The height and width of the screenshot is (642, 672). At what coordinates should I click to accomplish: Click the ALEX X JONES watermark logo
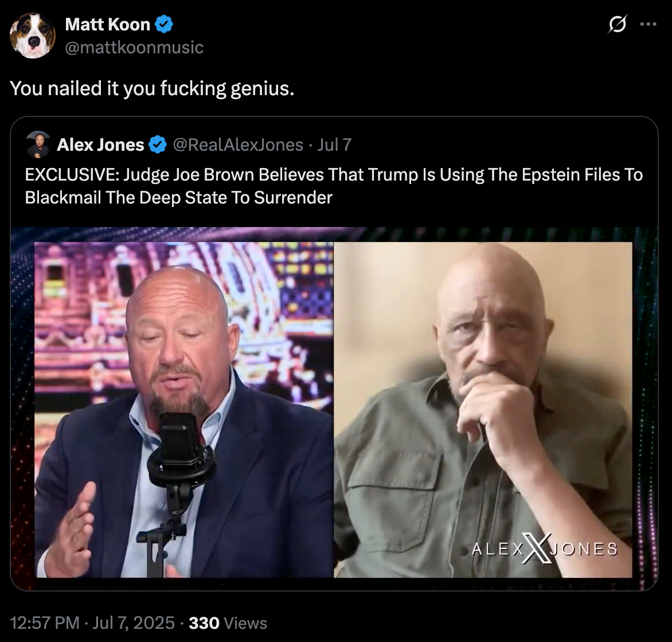[544, 549]
